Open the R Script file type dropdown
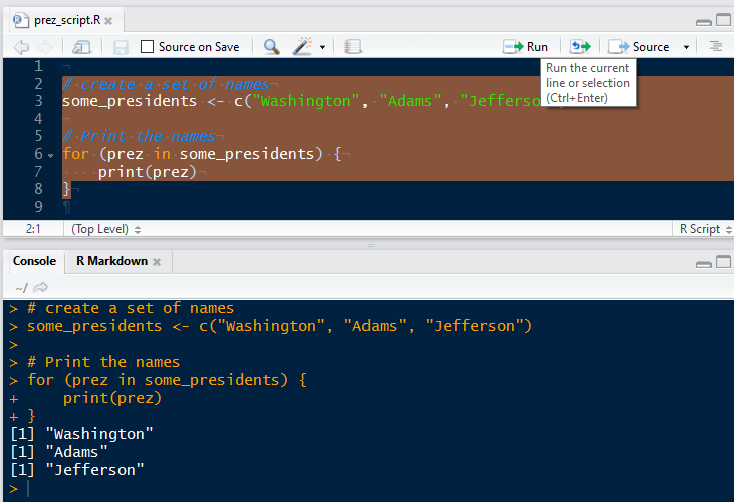 point(704,229)
